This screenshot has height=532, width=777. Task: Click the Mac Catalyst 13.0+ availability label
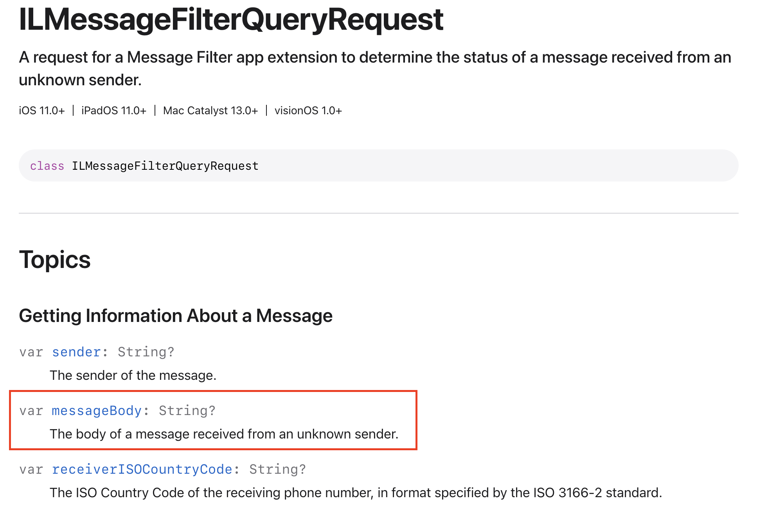tap(210, 111)
